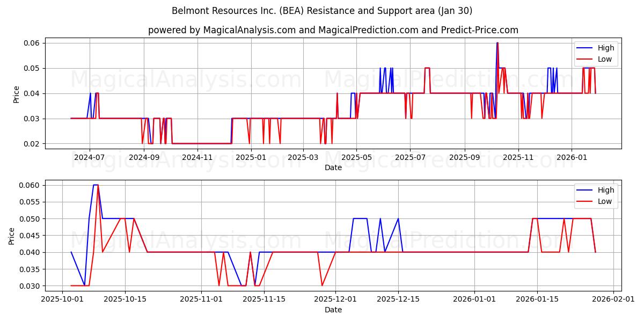Click the '2025-07' x-axis label
644x322 pixels.
(410, 158)
